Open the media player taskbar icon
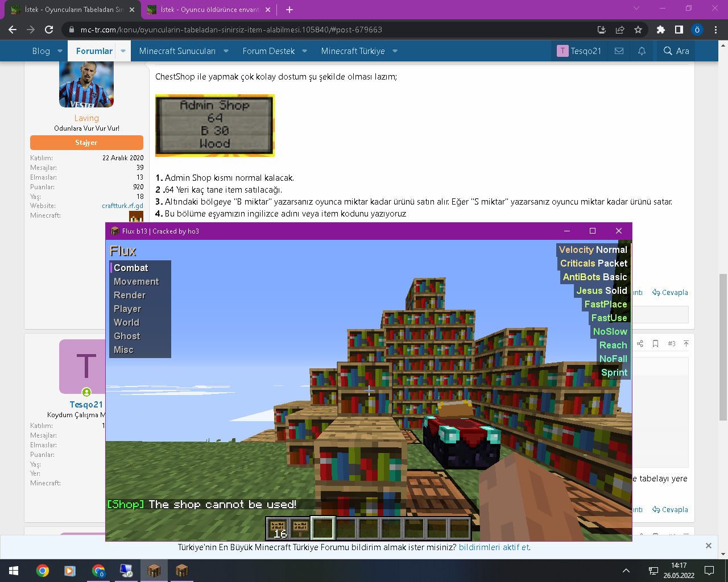This screenshot has height=582, width=728. click(70, 571)
